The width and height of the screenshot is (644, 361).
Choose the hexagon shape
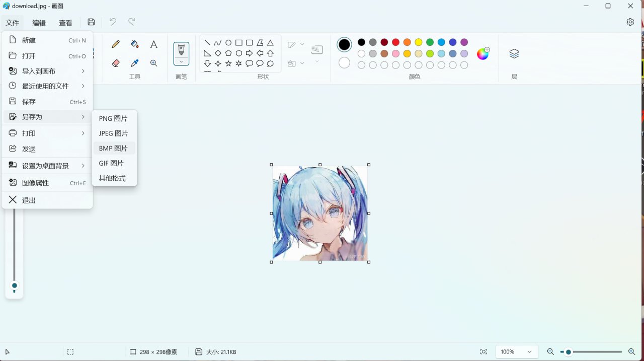point(239,53)
